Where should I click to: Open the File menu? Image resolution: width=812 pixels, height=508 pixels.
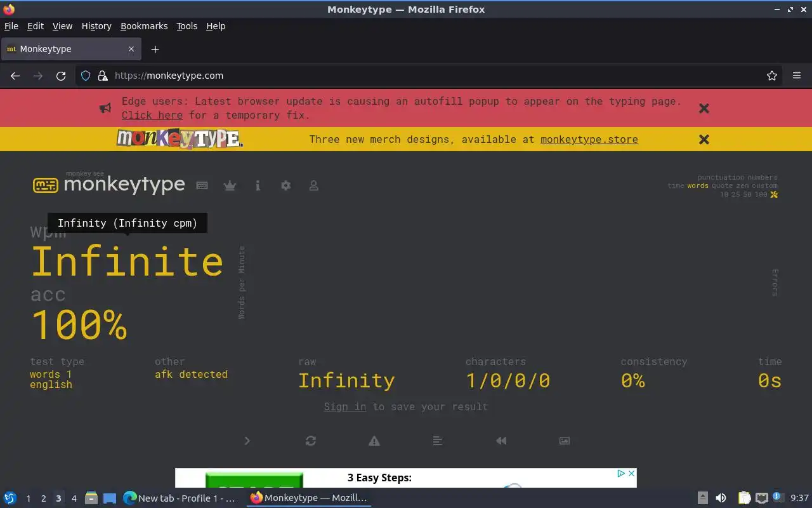11,26
